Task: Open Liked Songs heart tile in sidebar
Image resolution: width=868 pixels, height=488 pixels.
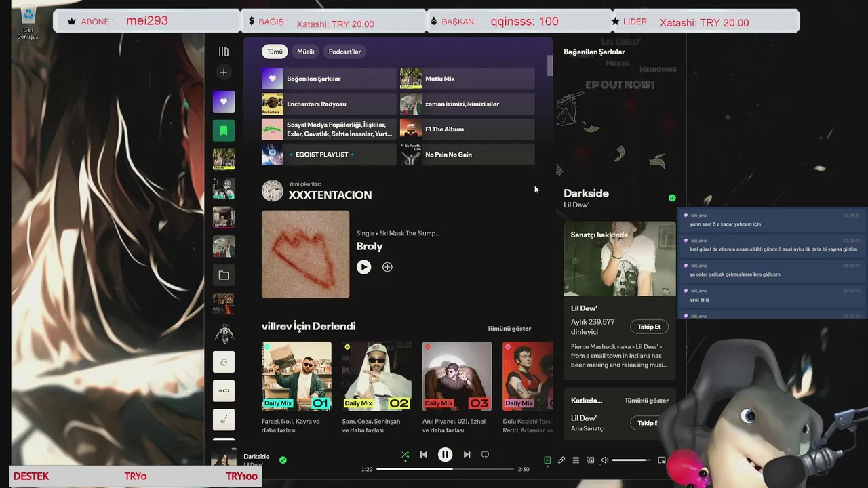Action: tap(224, 102)
